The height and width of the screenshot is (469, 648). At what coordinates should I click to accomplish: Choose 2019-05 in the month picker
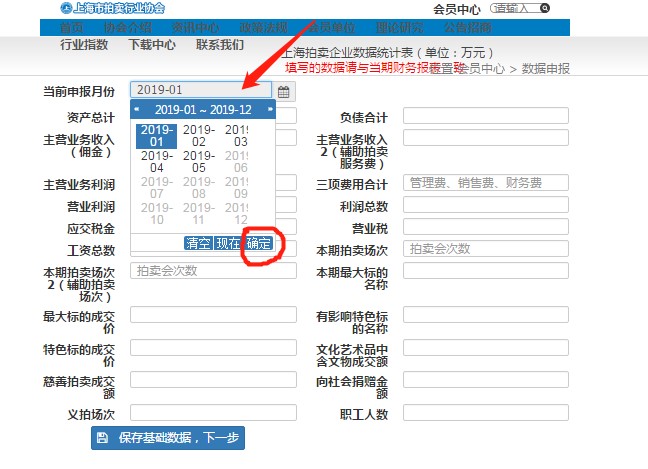[198, 161]
